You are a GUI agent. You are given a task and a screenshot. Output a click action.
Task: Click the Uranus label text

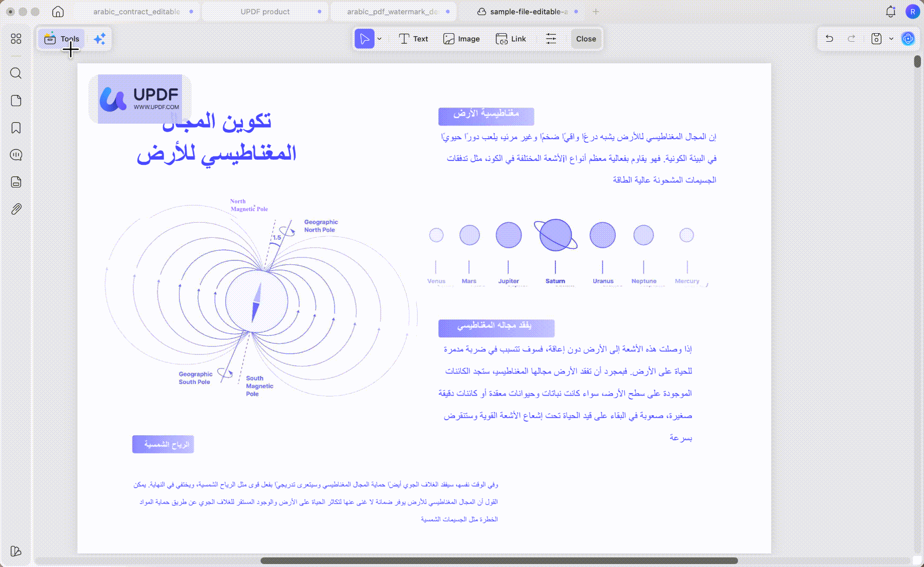(x=603, y=281)
